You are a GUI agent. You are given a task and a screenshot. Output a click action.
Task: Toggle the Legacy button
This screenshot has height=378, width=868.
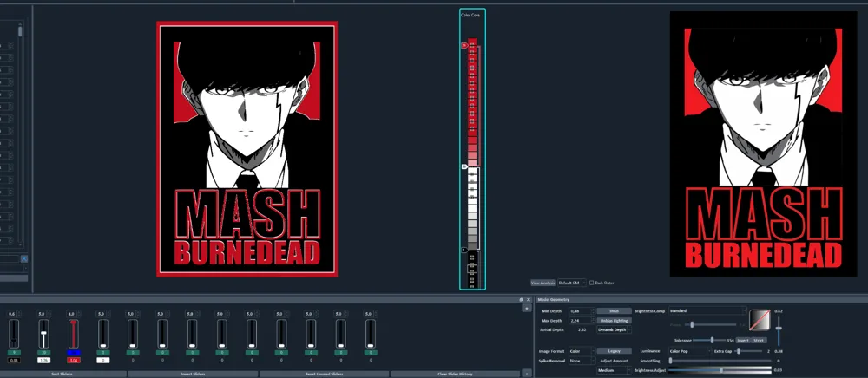[x=614, y=351]
